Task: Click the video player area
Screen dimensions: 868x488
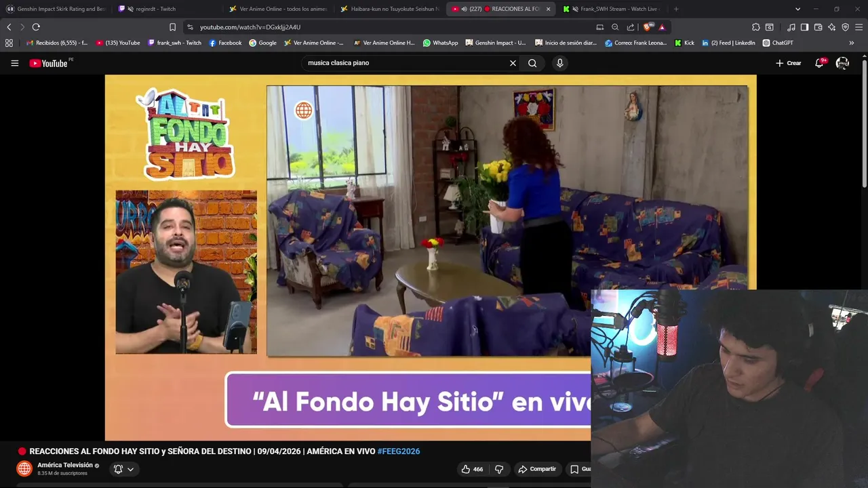Action: tap(431, 258)
